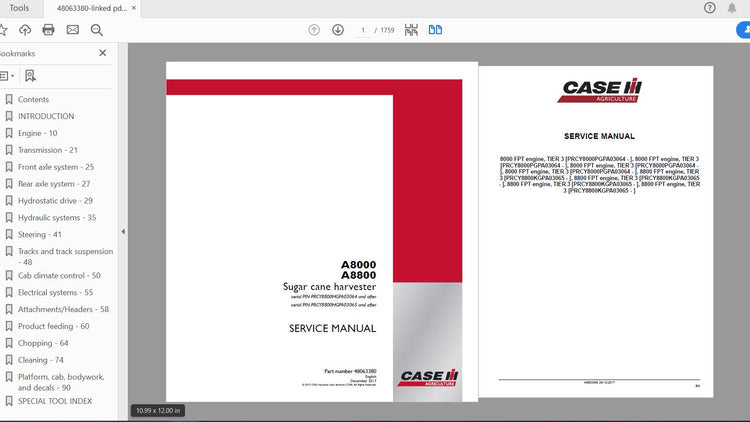Click the Bookmarks panel title
Viewport: 750px width, 422px height.
17,54
